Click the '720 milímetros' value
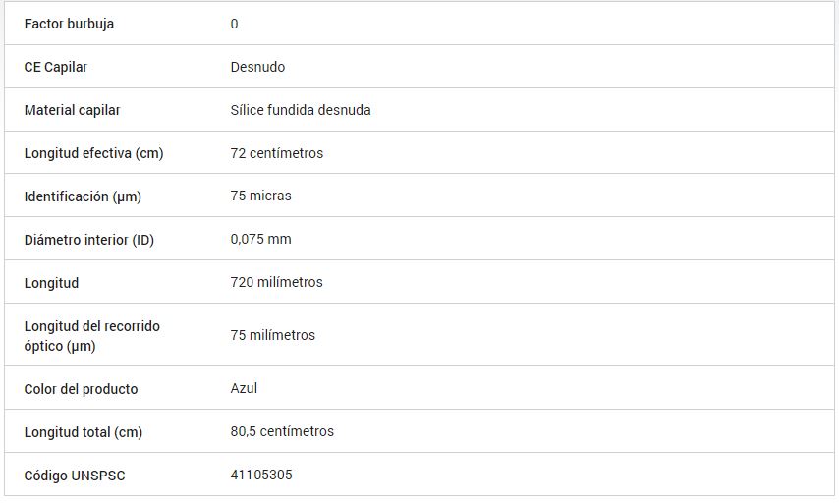The width and height of the screenshot is (839, 504). (x=277, y=282)
